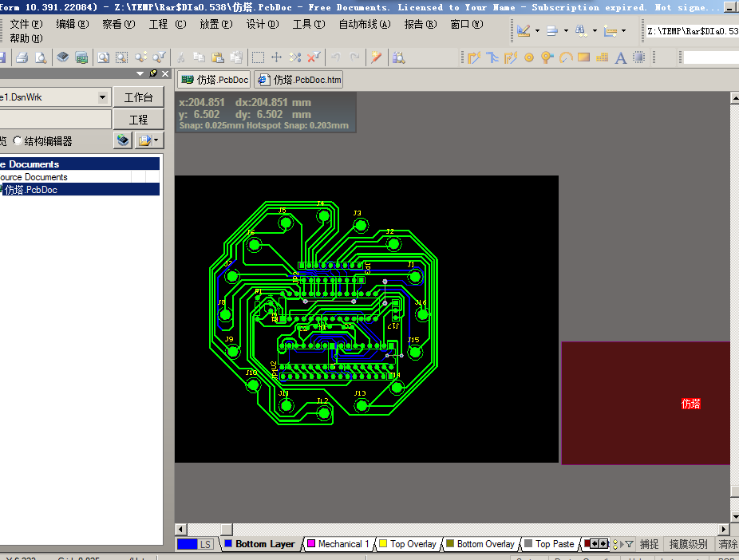This screenshot has height=560, width=739.
Task: Select the 结构编辑器 radio button
Action: (18, 140)
